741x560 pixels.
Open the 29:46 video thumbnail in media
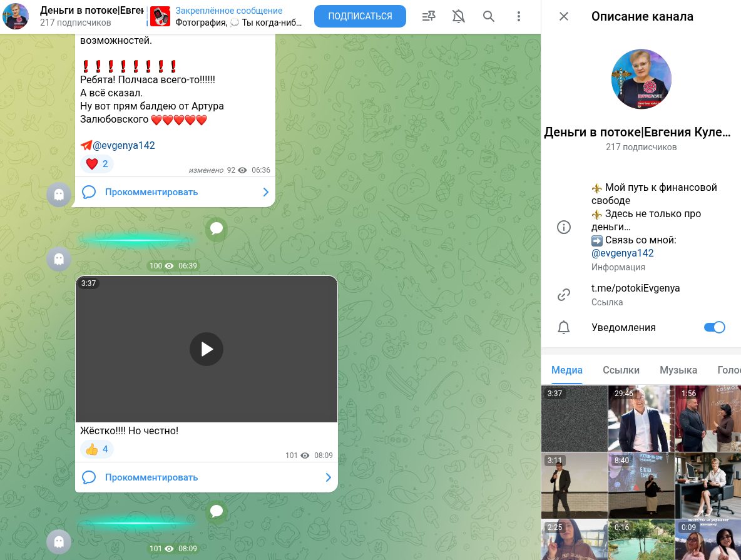[641, 418]
